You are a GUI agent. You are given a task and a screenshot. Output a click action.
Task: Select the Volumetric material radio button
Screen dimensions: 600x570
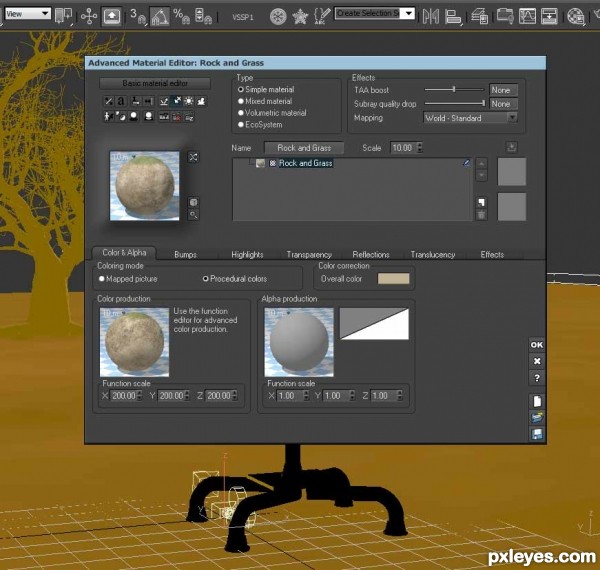tap(241, 113)
